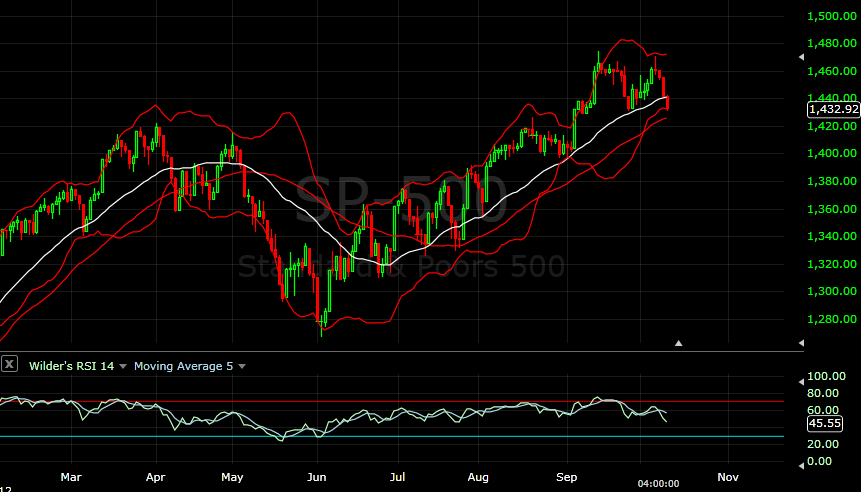Image resolution: width=861 pixels, height=492 pixels.
Task: Click the 1,280.00 price axis label
Action: pos(832,318)
